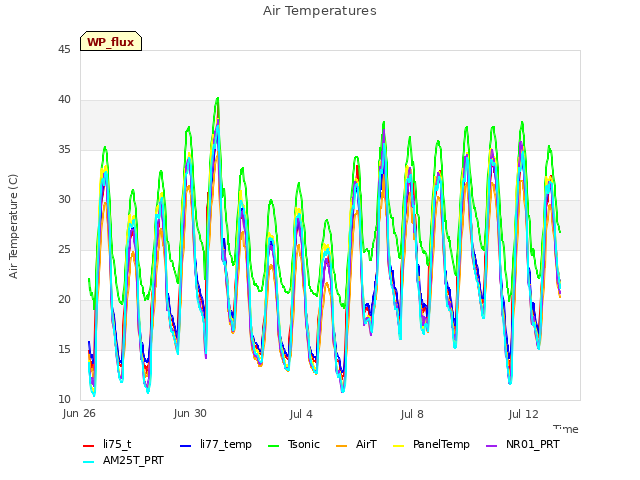Select the chart title Air Temperatures

tap(320, 11)
